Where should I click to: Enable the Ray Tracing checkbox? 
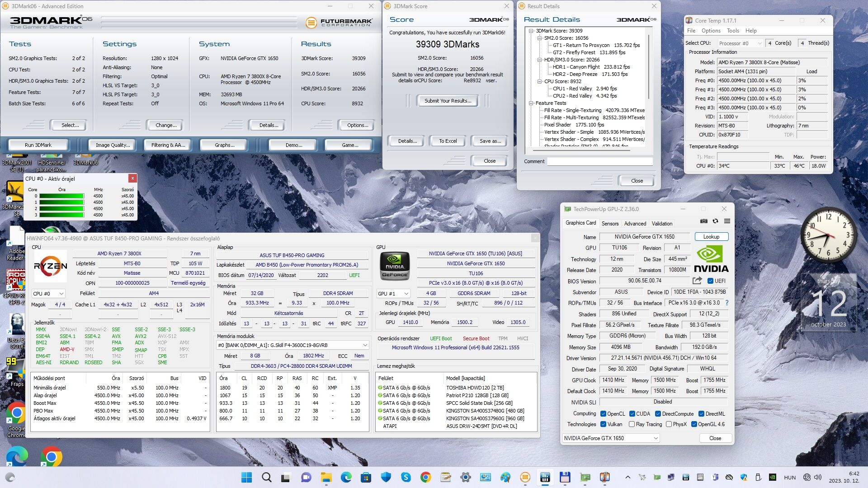click(x=632, y=424)
